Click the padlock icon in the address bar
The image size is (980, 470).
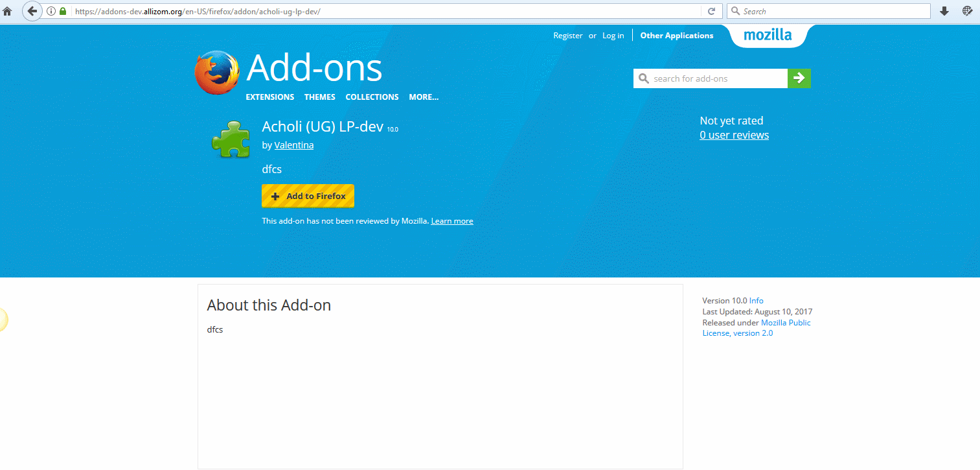(x=63, y=11)
